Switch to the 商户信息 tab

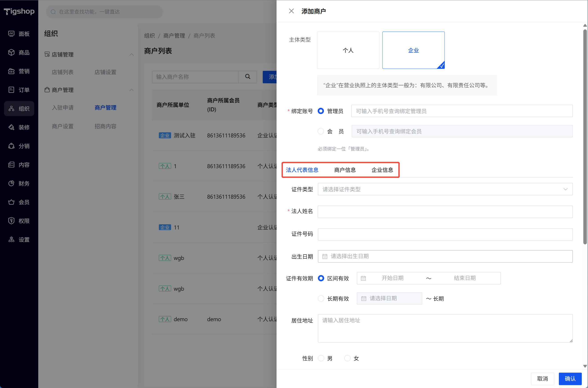(345, 170)
